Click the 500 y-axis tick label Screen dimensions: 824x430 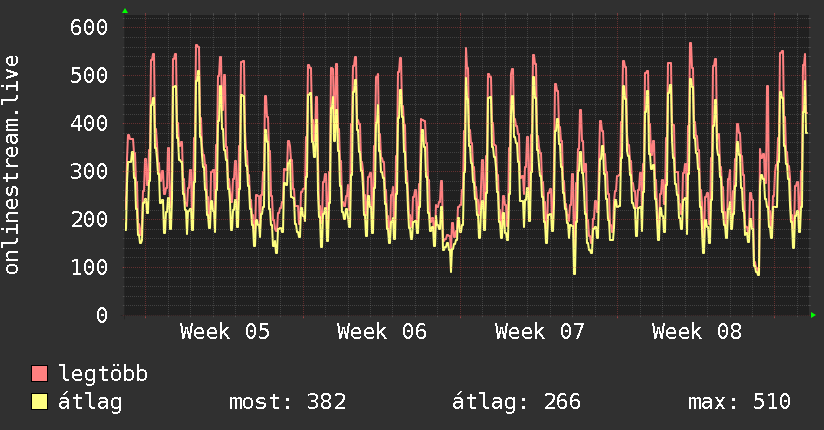pos(89,75)
